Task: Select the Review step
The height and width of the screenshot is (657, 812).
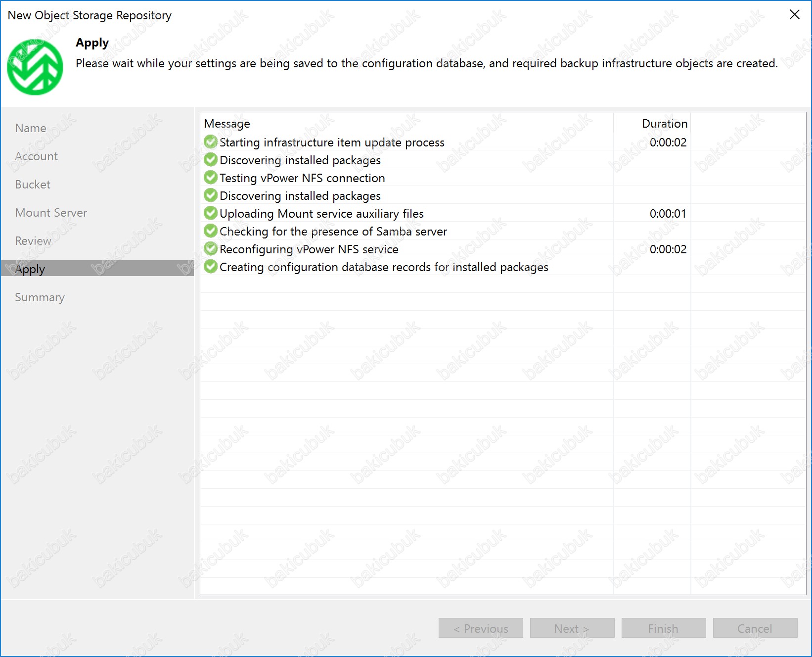Action: [x=33, y=241]
